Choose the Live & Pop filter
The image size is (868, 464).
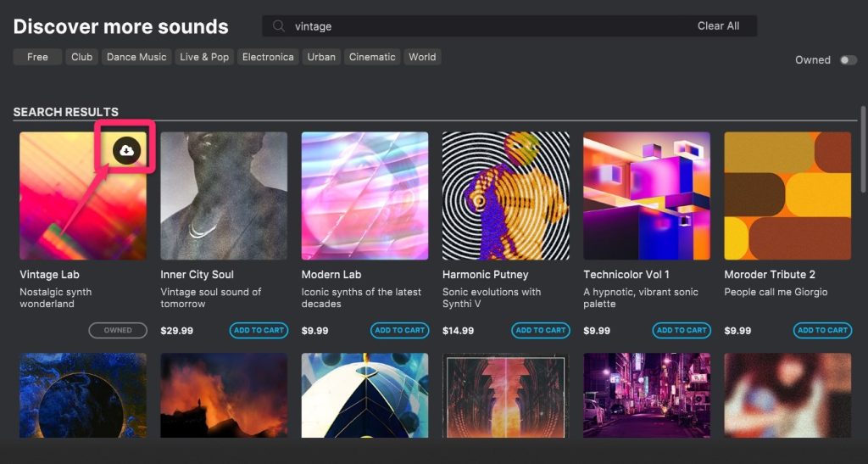203,57
